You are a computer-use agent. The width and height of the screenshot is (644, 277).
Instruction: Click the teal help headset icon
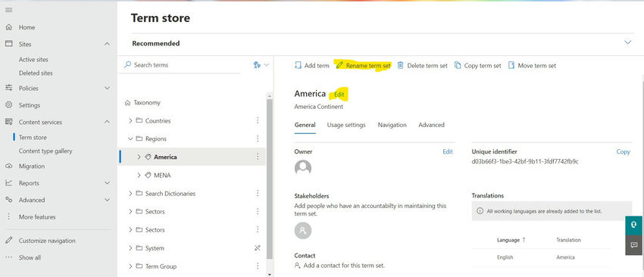click(634, 225)
